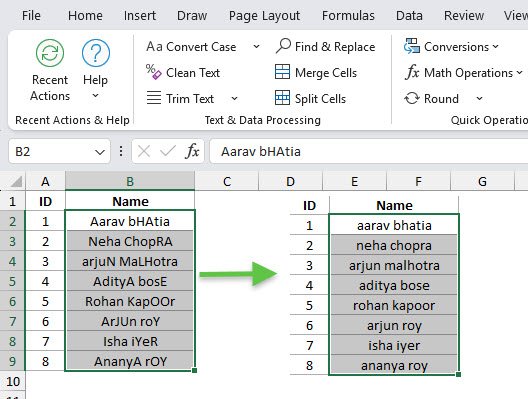Select column B header
Viewport: 528px width, 399px height.
(130, 181)
